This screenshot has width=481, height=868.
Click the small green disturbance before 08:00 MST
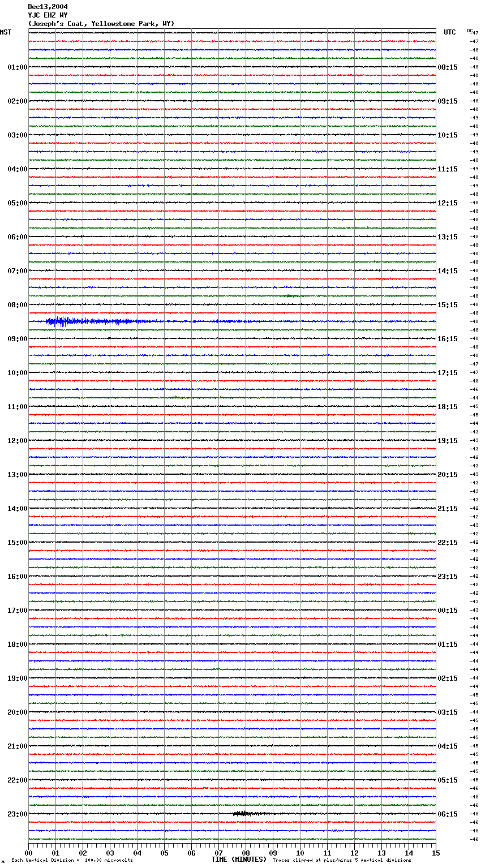[291, 296]
